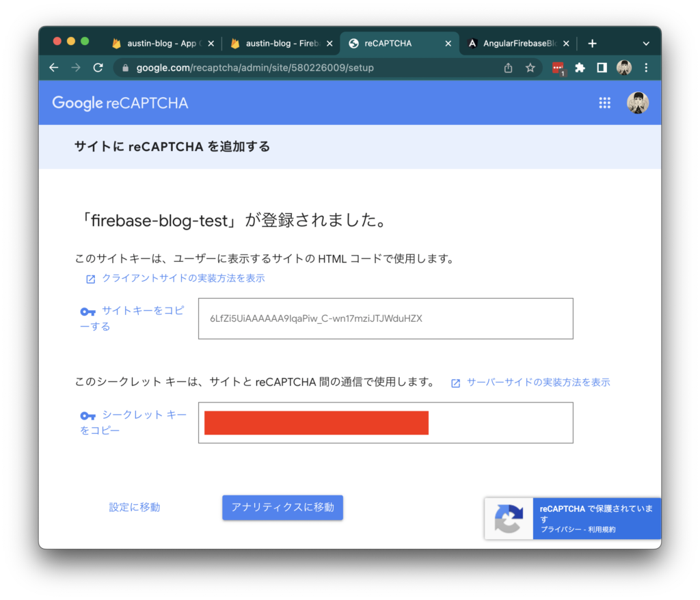The width and height of the screenshot is (700, 600).
Task: Open the browser extensions puzzle icon
Action: tap(581, 68)
